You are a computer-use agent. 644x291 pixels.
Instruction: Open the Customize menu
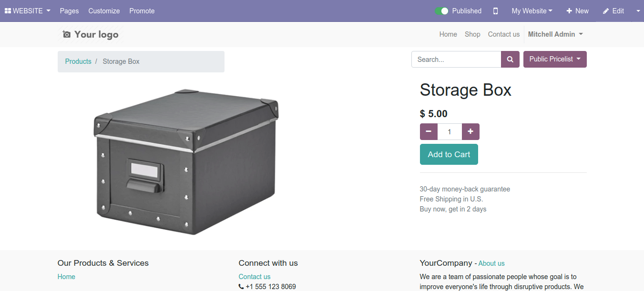tap(104, 11)
